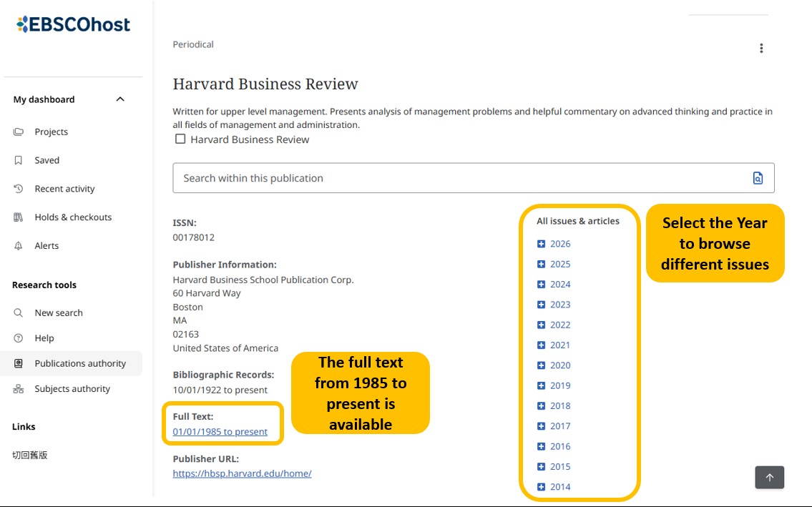Image resolution: width=812 pixels, height=507 pixels.
Task: Click the scroll-to-top arrow button
Action: (x=769, y=478)
